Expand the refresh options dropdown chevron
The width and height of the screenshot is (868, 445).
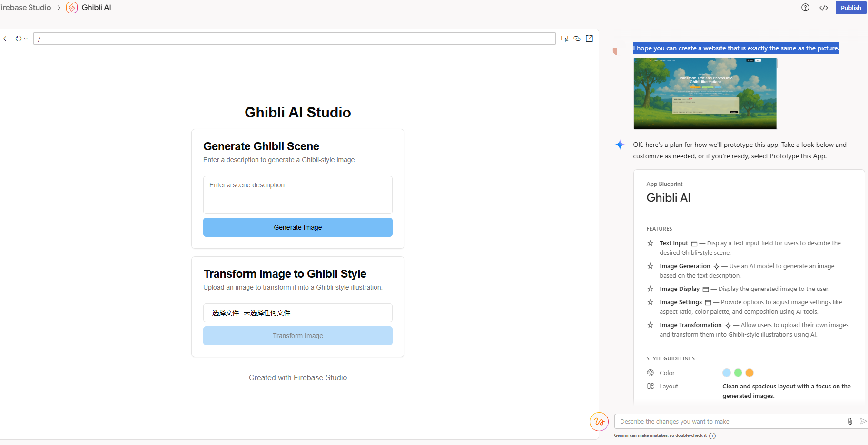pyautogui.click(x=26, y=39)
